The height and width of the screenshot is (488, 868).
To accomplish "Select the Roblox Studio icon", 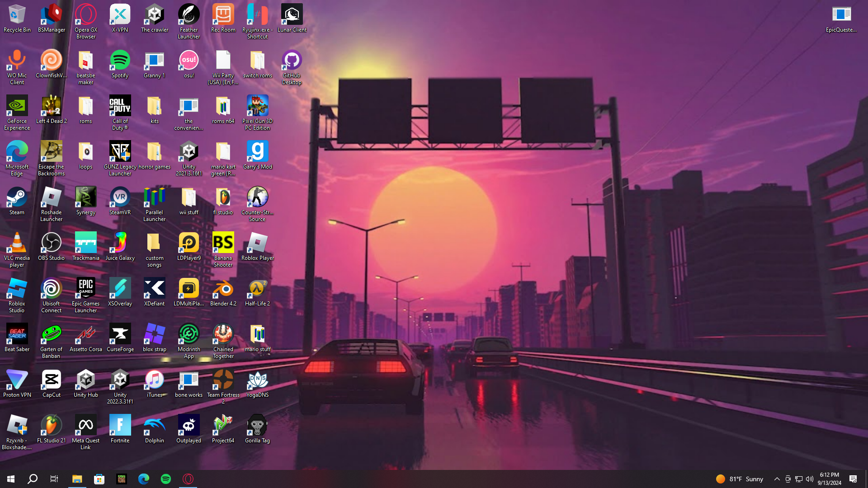I will click(17, 296).
